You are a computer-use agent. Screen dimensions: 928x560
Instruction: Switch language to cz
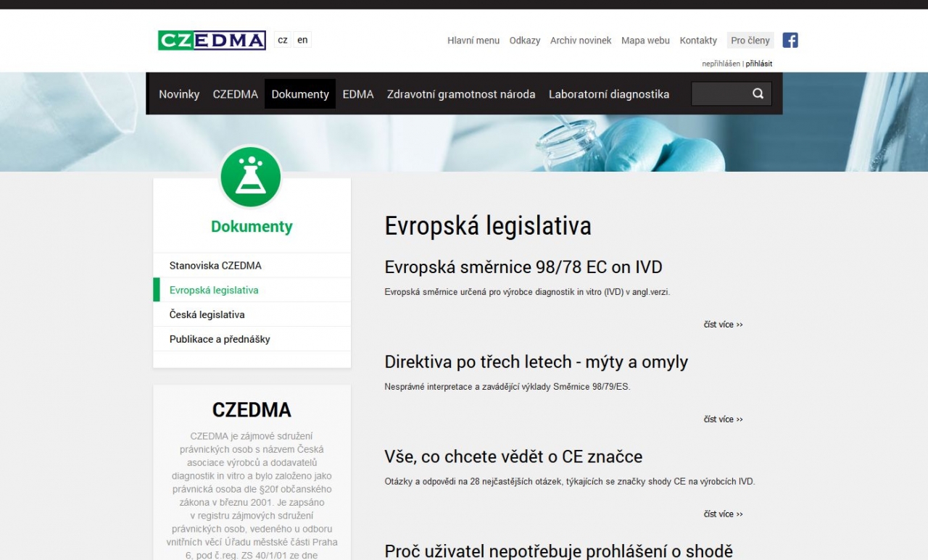click(x=283, y=41)
